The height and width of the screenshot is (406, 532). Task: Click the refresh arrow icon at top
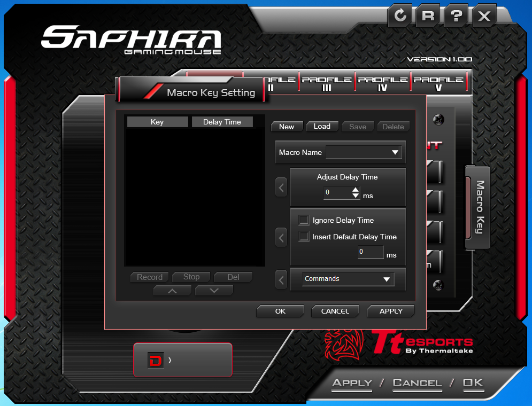tap(400, 15)
